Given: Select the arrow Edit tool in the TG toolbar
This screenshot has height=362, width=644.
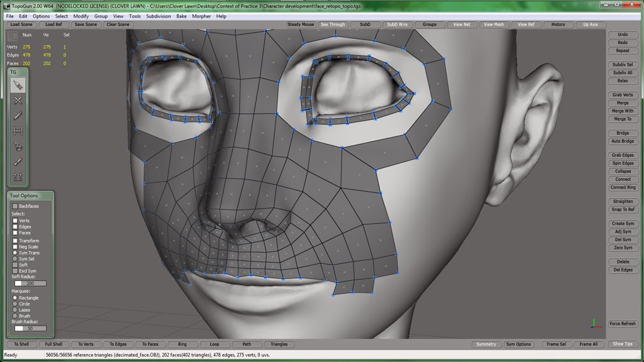Looking at the screenshot, I should click(18, 85).
